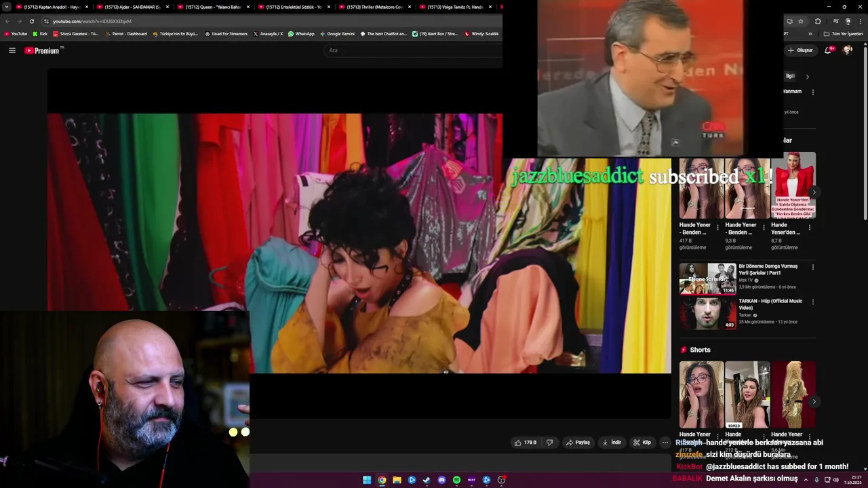Open the Chrome media control icon
The image size is (868, 488).
click(835, 21)
